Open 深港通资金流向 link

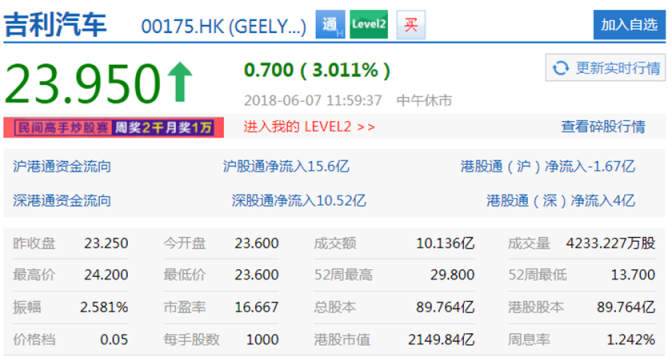point(62,200)
